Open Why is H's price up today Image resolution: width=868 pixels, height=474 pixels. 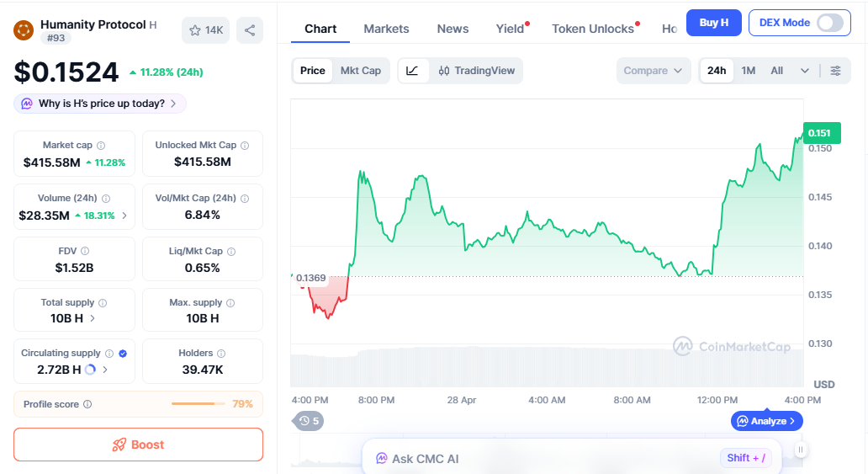tap(100, 104)
